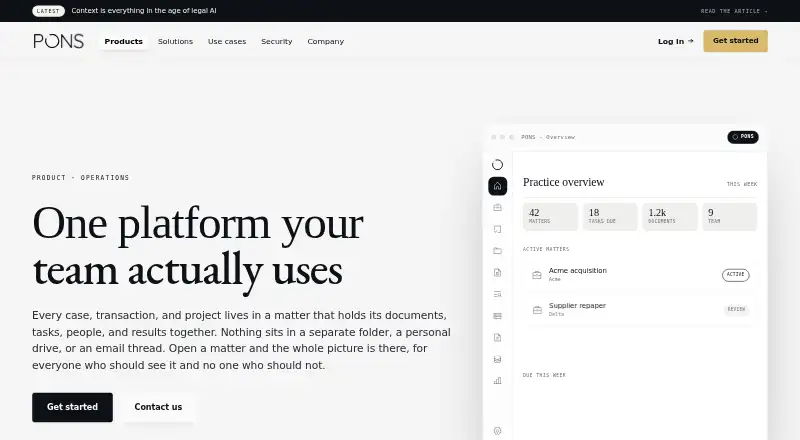Click the 18 Tasks due stat card
800x440 pixels.
click(610, 216)
